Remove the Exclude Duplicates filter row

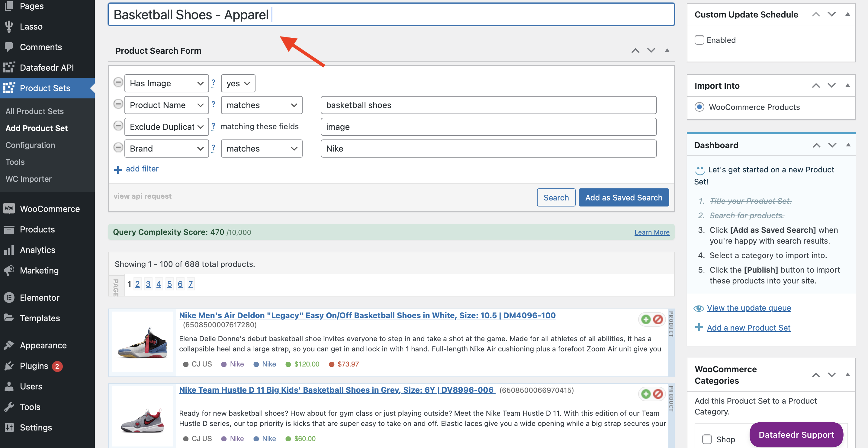118,126
